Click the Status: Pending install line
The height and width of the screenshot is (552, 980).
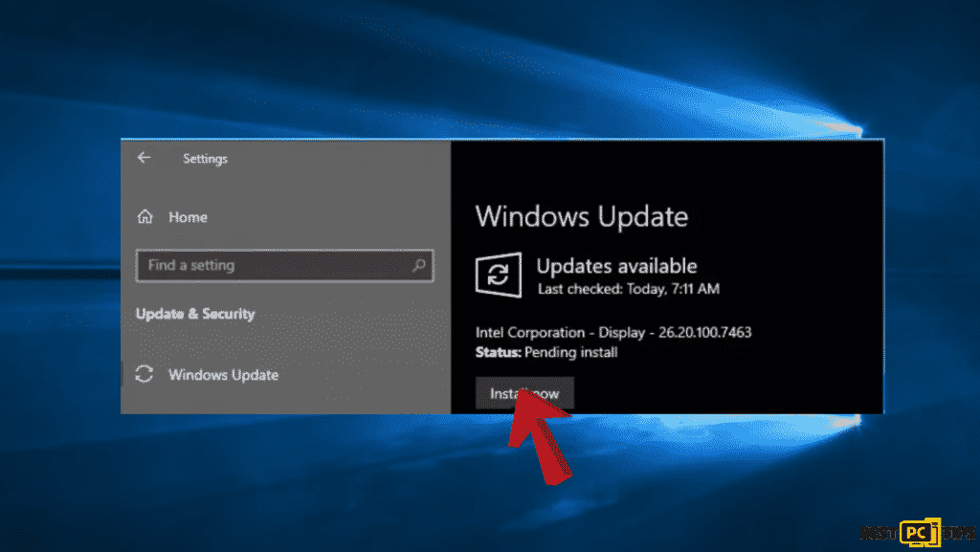point(546,352)
